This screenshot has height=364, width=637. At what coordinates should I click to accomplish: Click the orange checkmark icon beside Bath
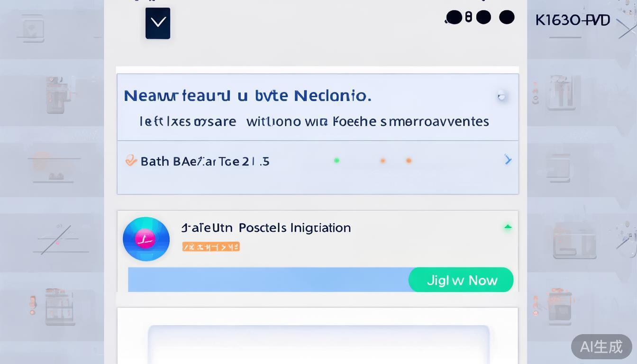pyautogui.click(x=131, y=161)
